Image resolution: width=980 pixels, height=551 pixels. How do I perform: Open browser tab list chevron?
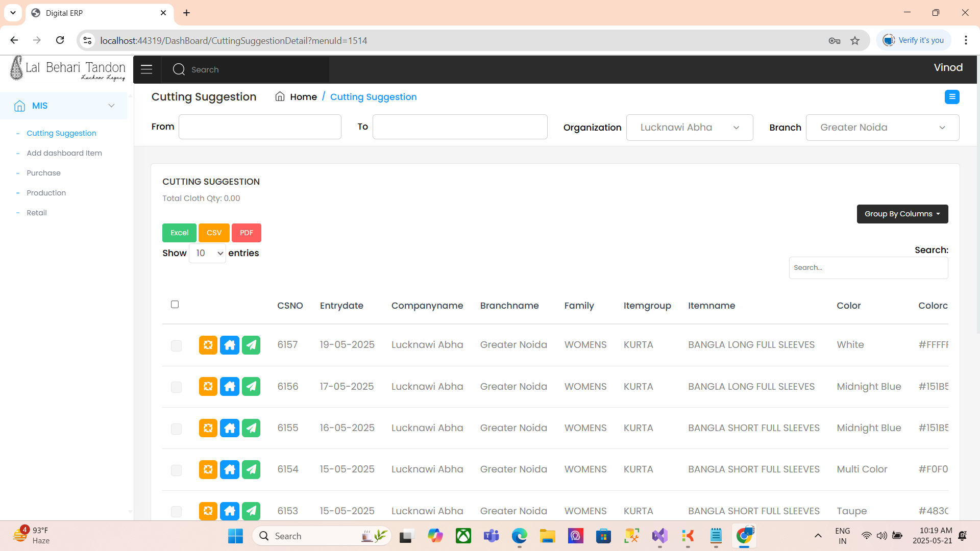click(x=13, y=13)
